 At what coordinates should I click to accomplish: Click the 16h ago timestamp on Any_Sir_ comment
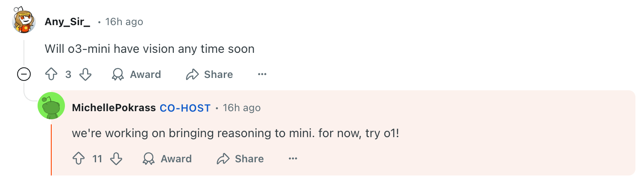(124, 22)
